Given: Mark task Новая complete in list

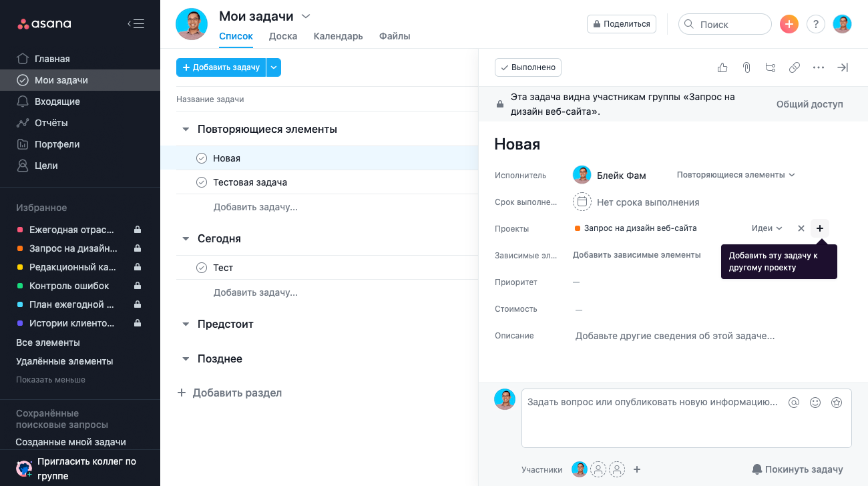Looking at the screenshot, I should [202, 158].
